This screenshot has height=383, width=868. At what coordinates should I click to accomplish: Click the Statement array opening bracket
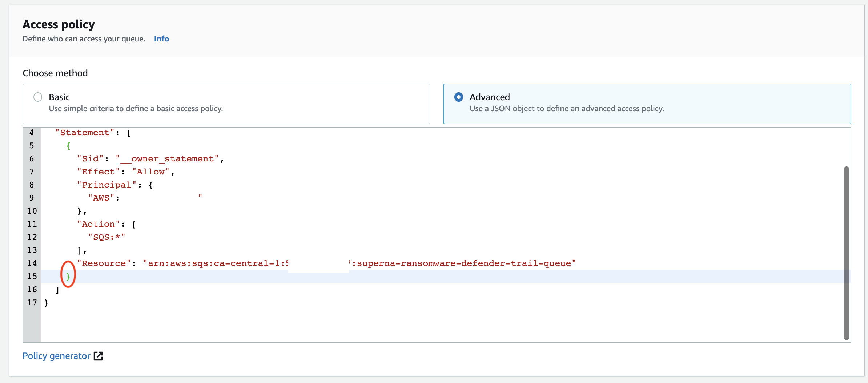pos(129,132)
